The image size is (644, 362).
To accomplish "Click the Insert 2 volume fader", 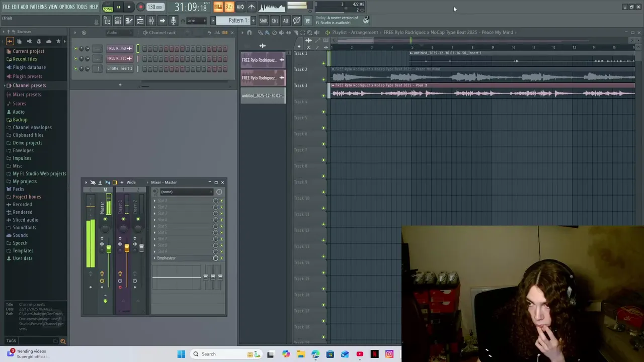I will pyautogui.click(x=141, y=248).
